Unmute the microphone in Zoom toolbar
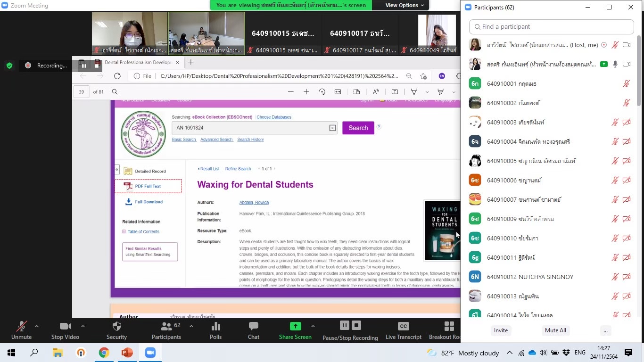 (21, 327)
